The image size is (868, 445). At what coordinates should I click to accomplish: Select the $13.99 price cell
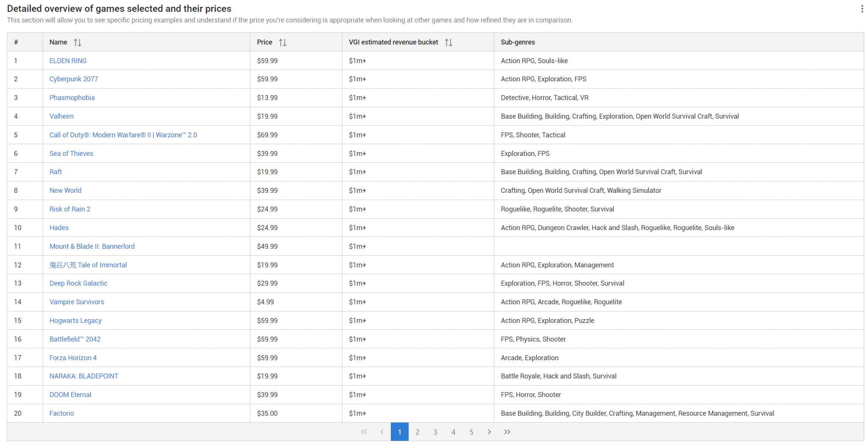point(296,98)
